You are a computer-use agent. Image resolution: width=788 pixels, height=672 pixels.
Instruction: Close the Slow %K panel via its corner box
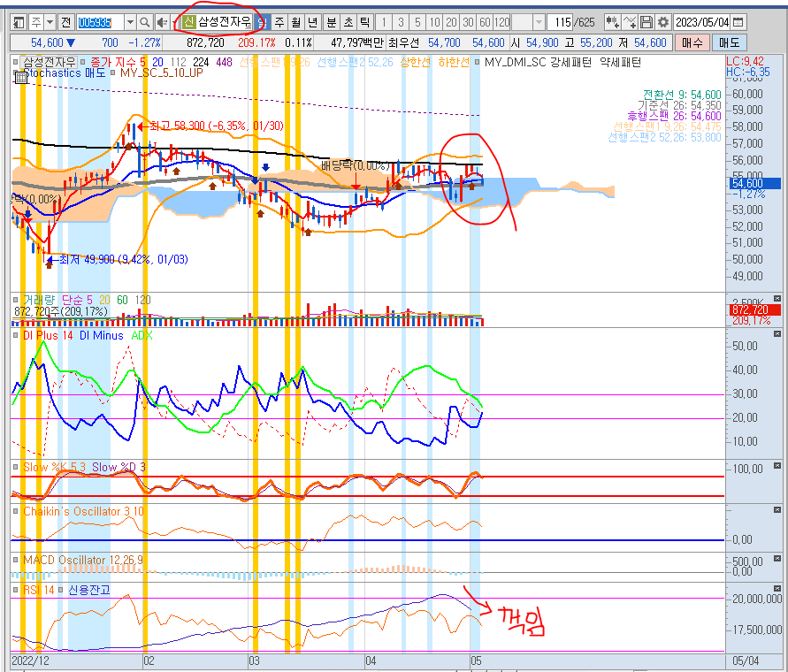(777, 465)
